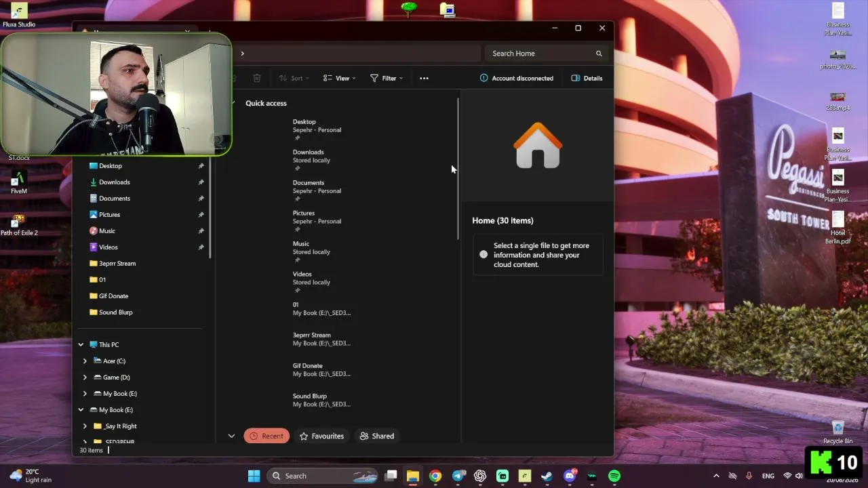Show hidden system tray icons
This screenshot has width=868, height=488.
[716, 476]
